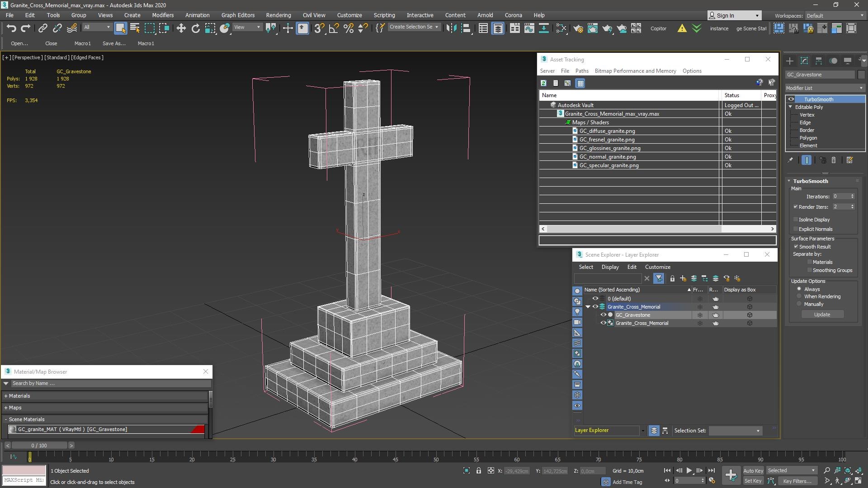Open the Create Selection Set dropdown
Screen dimensions: 868x488
point(414,27)
